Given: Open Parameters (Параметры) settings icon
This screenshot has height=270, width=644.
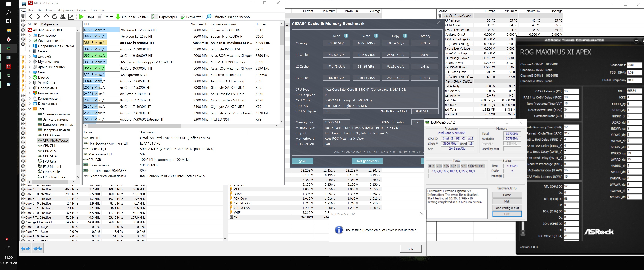Looking at the screenshot, I should tap(155, 17).
